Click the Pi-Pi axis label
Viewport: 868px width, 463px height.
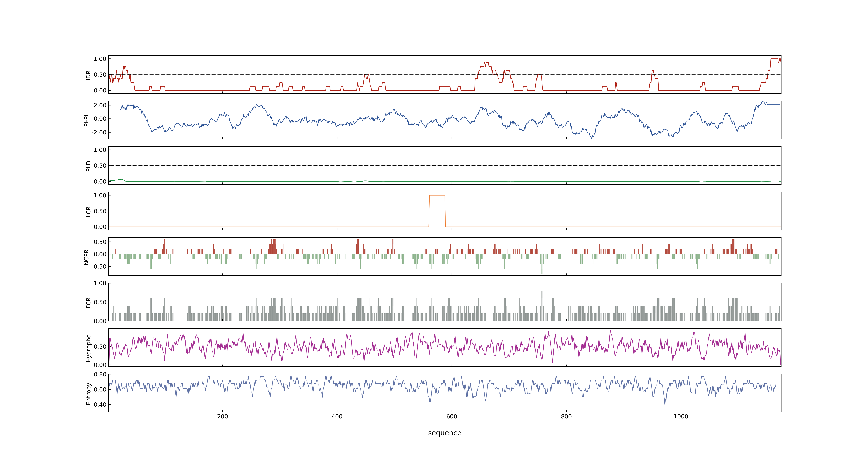coord(86,120)
